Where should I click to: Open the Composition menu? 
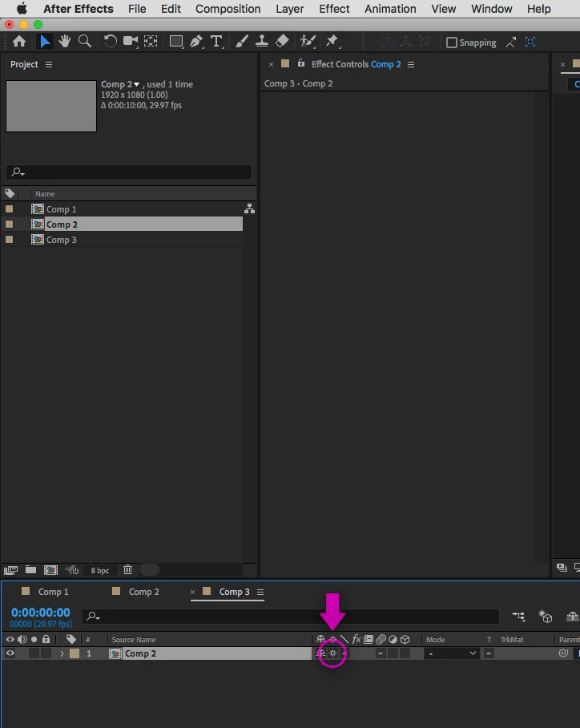[x=228, y=9]
